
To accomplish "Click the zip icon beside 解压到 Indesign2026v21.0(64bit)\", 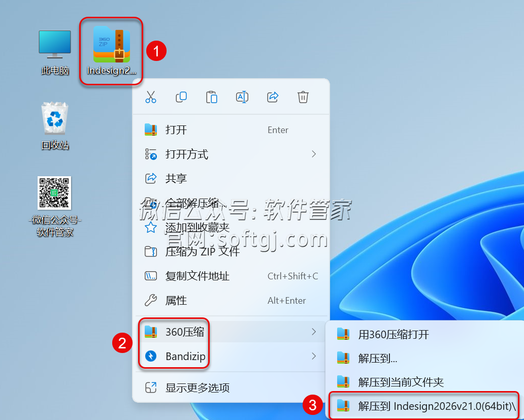I will pyautogui.click(x=343, y=406).
